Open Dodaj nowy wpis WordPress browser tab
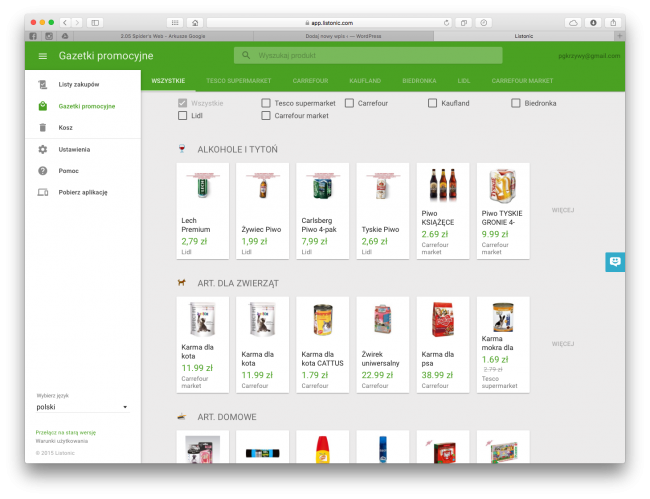Image resolution: width=650 pixels, height=499 pixels. (x=343, y=36)
